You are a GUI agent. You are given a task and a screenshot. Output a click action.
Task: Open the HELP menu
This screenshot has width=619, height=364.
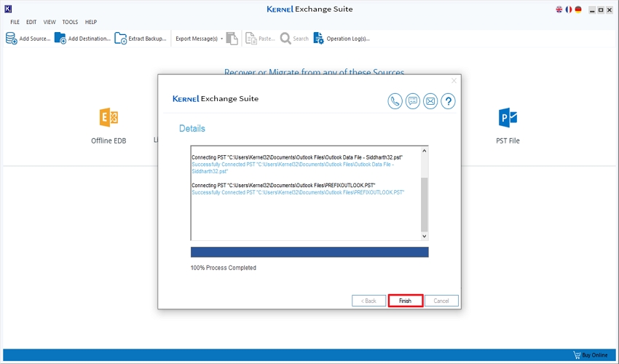(x=91, y=22)
